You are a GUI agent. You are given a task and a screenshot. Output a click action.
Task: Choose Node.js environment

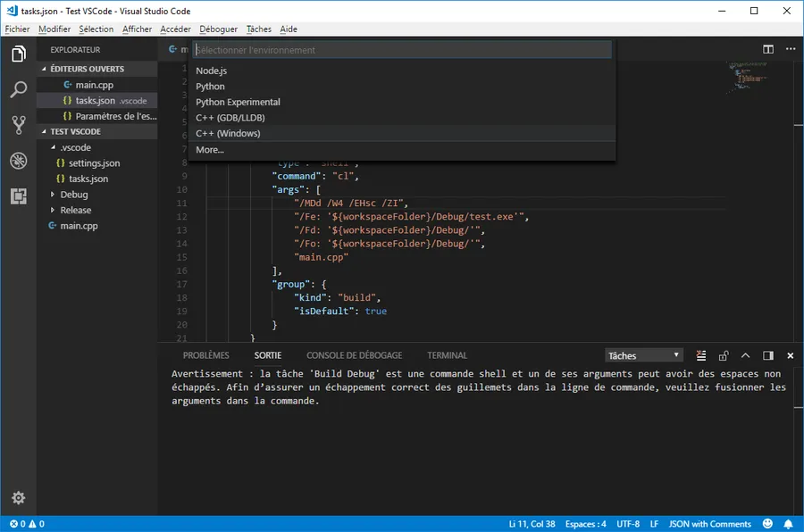[x=402, y=71]
